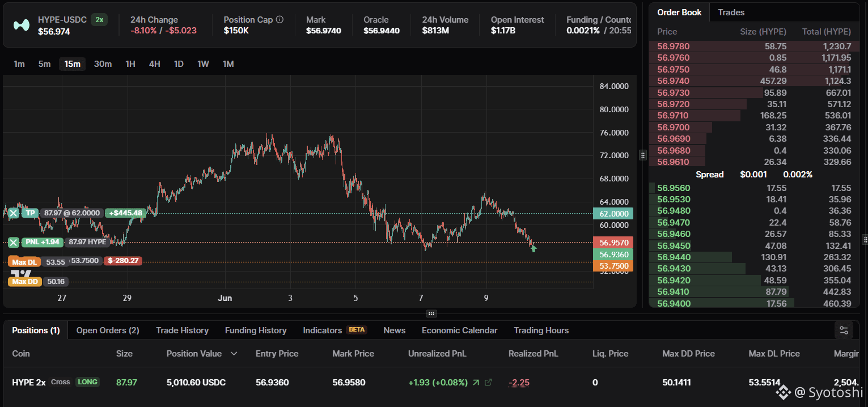The height and width of the screenshot is (407, 868).
Task: Click the TP label on the chart
Action: pos(31,213)
